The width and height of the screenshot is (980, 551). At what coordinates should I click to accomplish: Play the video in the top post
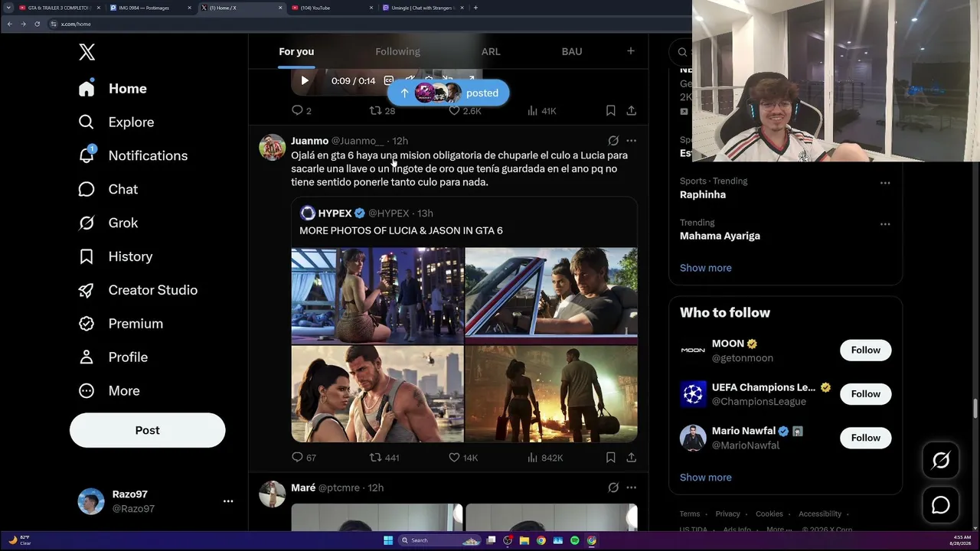(305, 80)
